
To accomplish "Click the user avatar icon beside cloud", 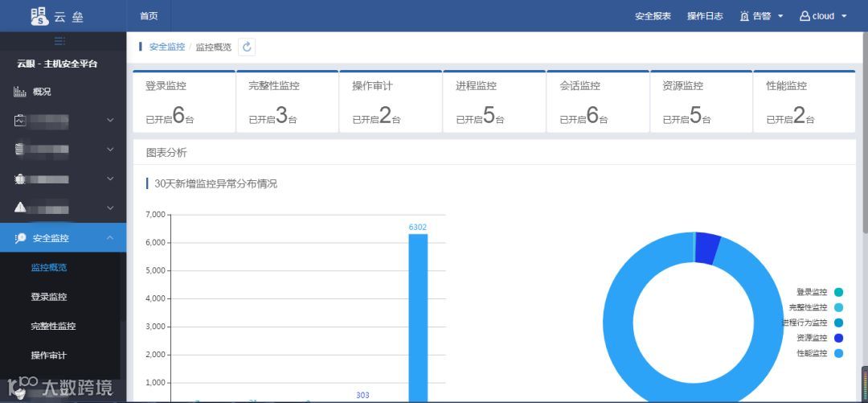I will [805, 16].
